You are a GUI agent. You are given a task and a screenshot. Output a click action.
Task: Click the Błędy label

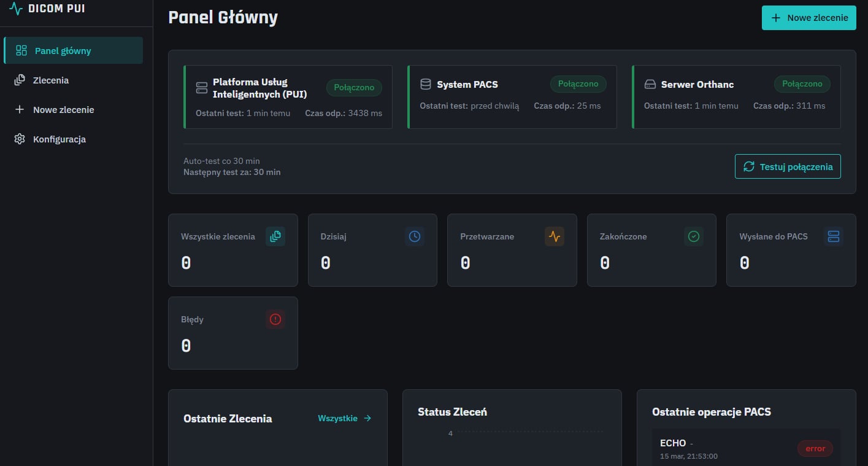point(192,319)
